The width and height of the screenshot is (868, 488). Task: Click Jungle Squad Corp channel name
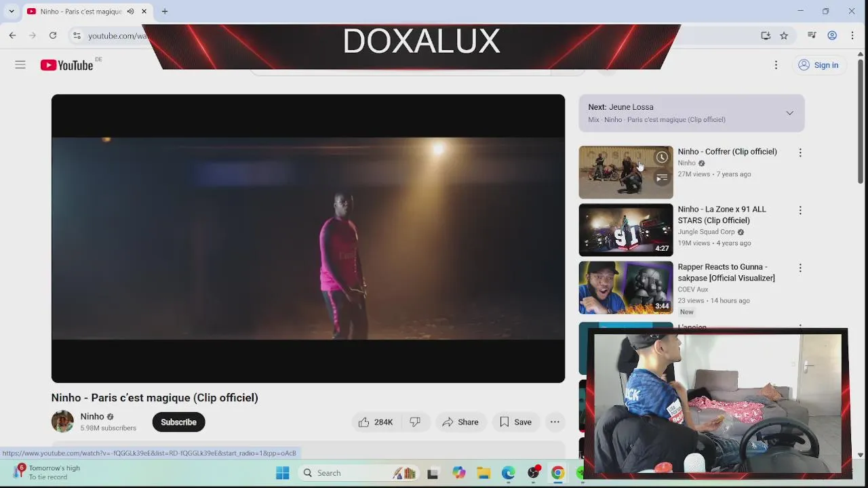coord(706,232)
